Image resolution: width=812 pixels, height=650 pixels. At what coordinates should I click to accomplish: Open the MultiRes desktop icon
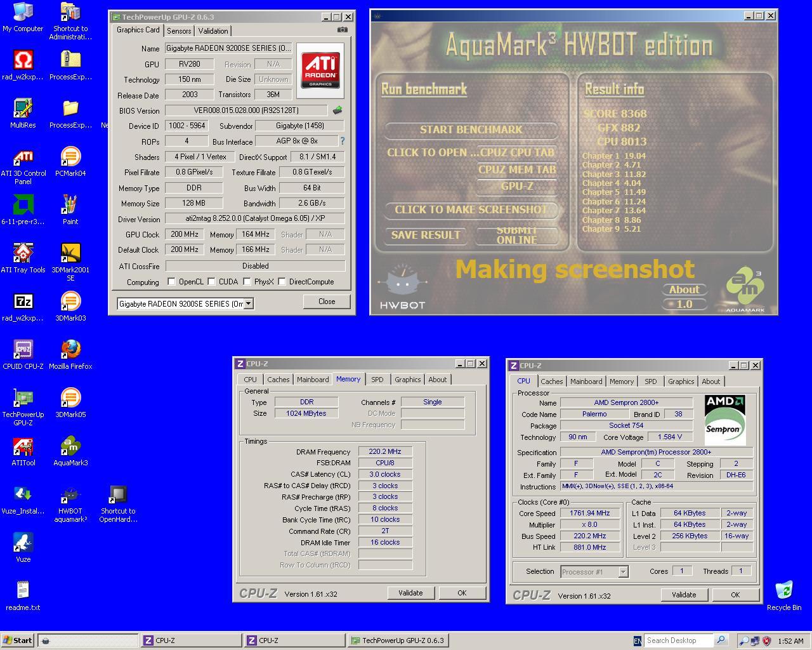tap(23, 114)
